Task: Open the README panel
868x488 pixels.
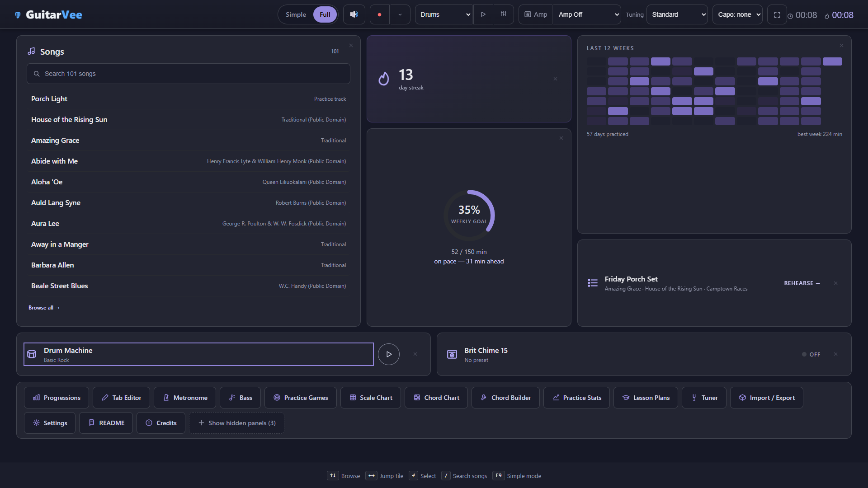Action: point(106,423)
